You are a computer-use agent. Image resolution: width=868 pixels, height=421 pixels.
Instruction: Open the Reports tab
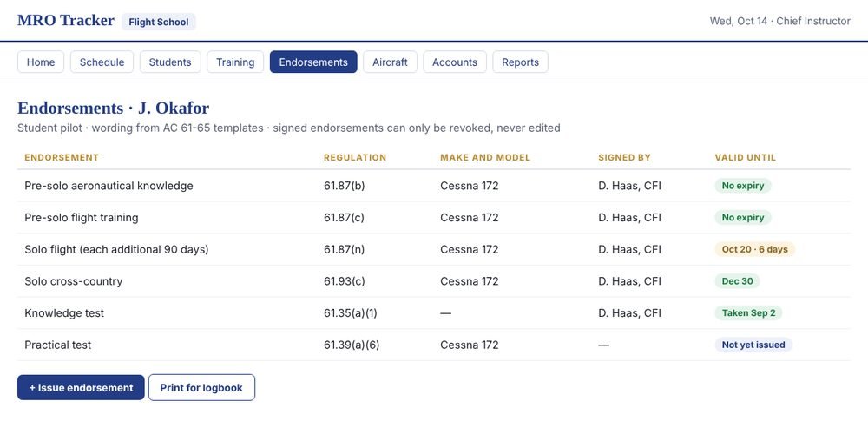[520, 62]
